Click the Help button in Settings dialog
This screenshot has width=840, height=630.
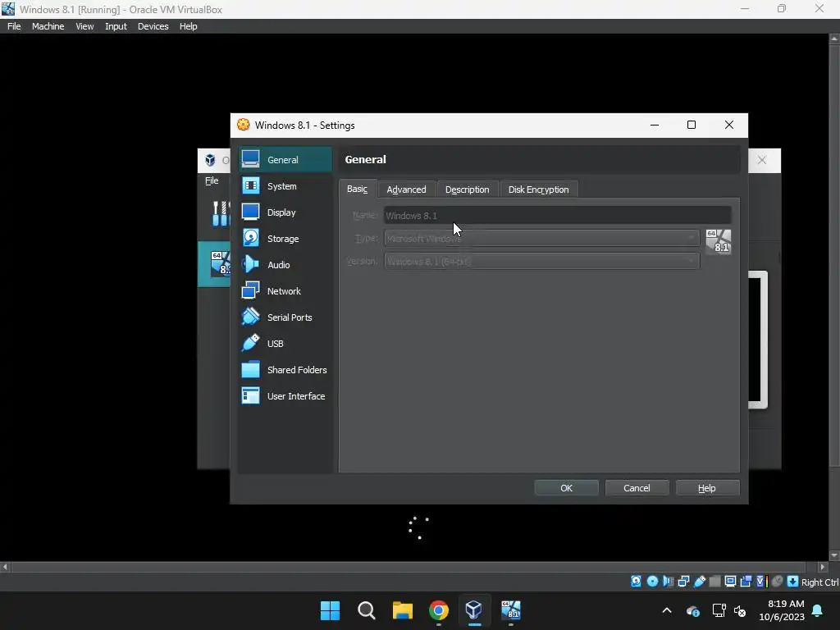click(x=707, y=488)
